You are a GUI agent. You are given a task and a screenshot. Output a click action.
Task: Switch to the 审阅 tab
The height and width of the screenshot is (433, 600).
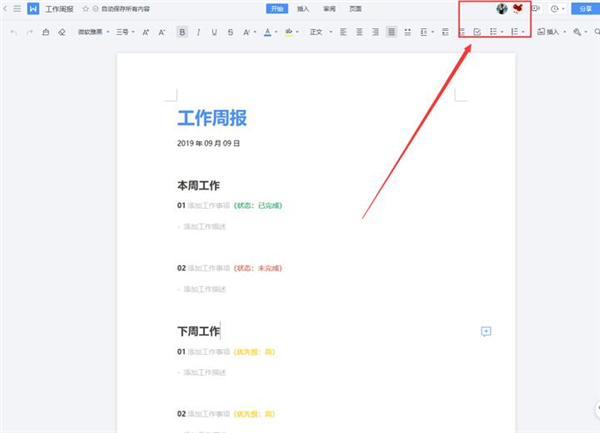coord(329,9)
